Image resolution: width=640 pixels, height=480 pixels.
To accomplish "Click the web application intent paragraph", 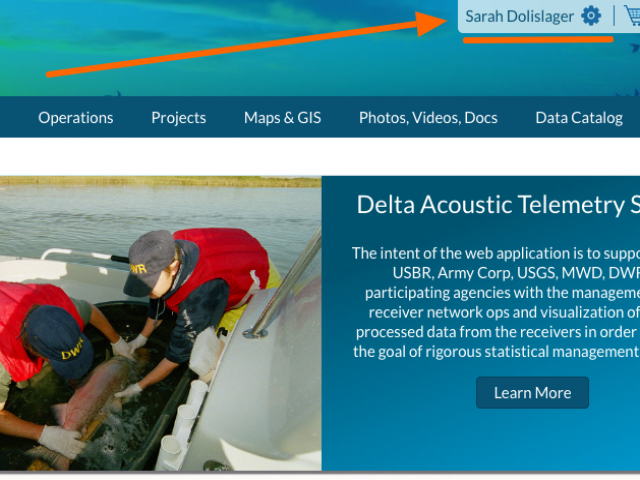I will tap(496, 302).
